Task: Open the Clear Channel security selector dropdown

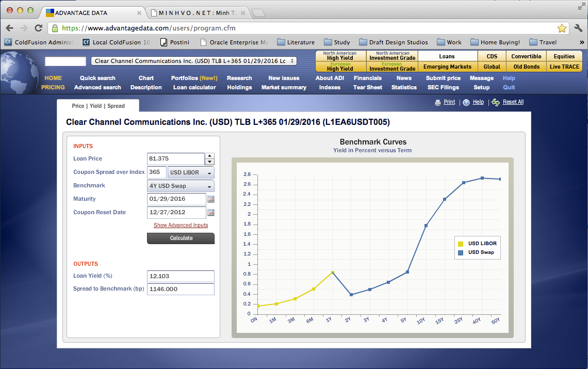Action: click(194, 61)
